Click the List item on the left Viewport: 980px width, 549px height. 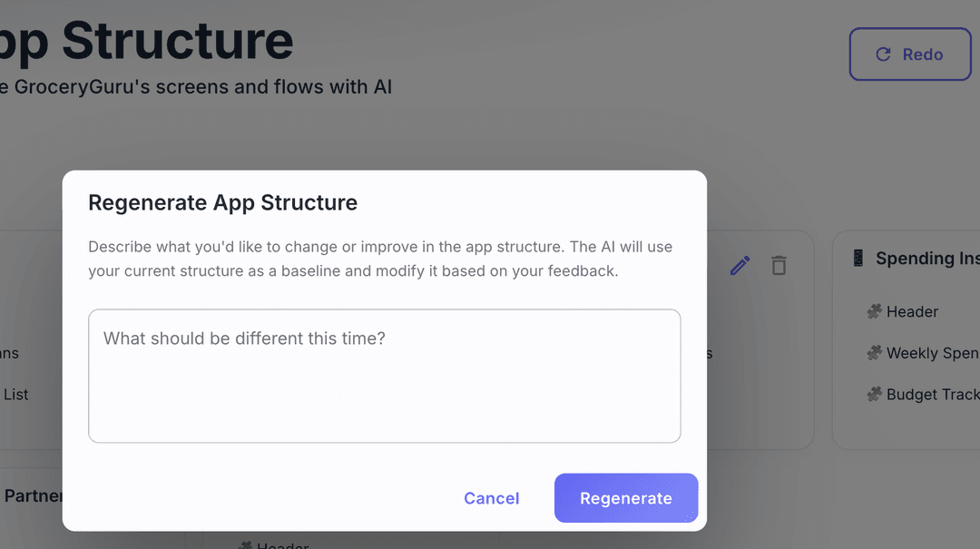coord(15,394)
